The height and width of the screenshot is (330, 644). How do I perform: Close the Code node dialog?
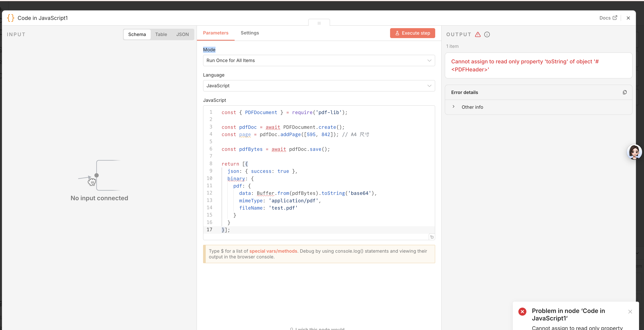tap(628, 18)
